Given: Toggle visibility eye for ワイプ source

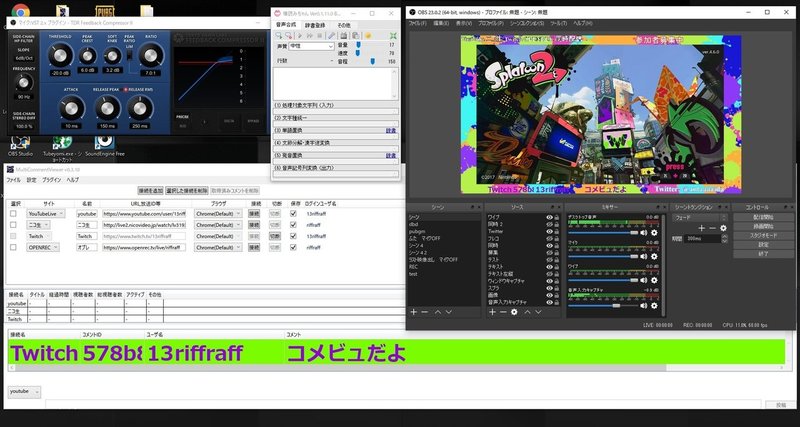Looking at the screenshot, I should click(x=549, y=217).
